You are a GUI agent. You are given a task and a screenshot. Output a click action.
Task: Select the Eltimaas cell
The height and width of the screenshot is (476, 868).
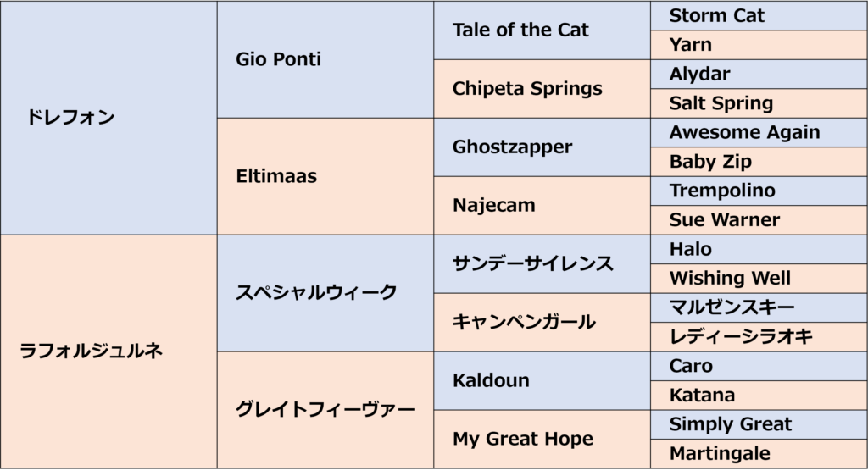point(325,176)
